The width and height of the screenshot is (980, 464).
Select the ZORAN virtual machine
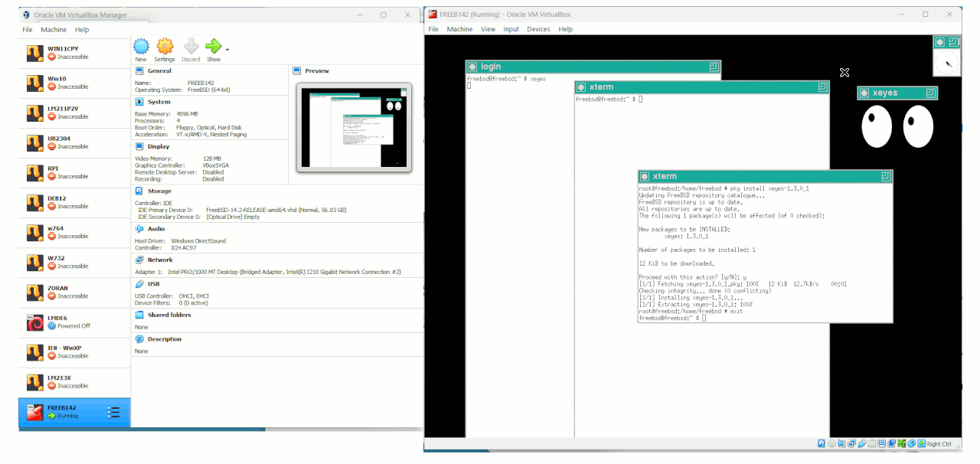click(x=75, y=292)
